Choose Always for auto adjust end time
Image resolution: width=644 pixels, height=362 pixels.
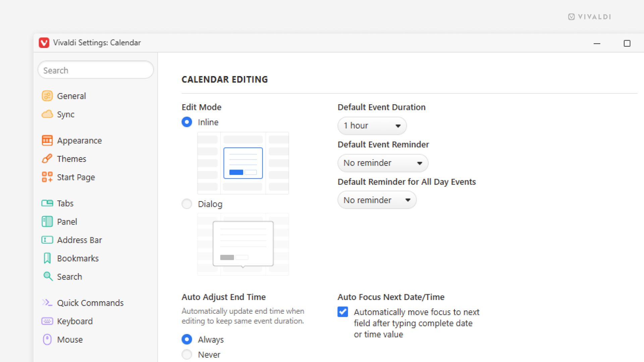(187, 339)
